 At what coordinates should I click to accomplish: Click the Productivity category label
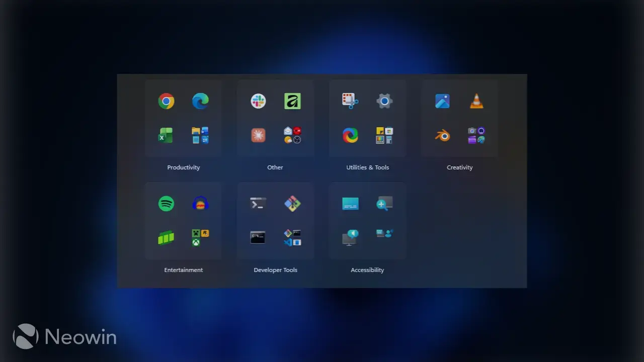(x=184, y=167)
